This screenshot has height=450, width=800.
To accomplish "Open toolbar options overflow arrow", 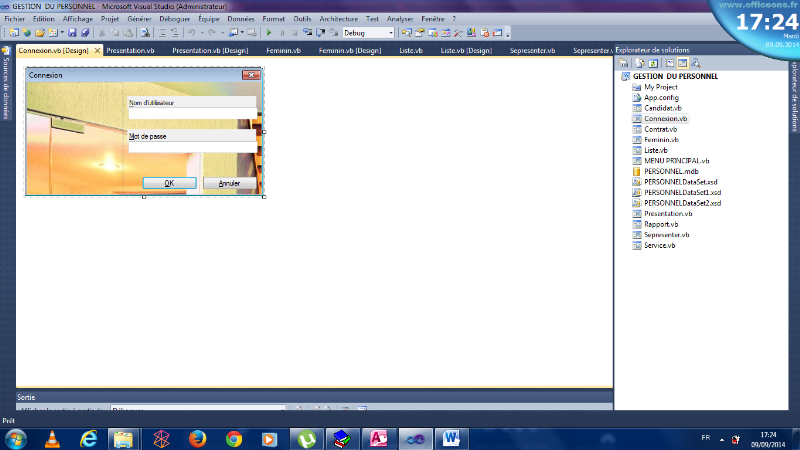I will 508,34.
